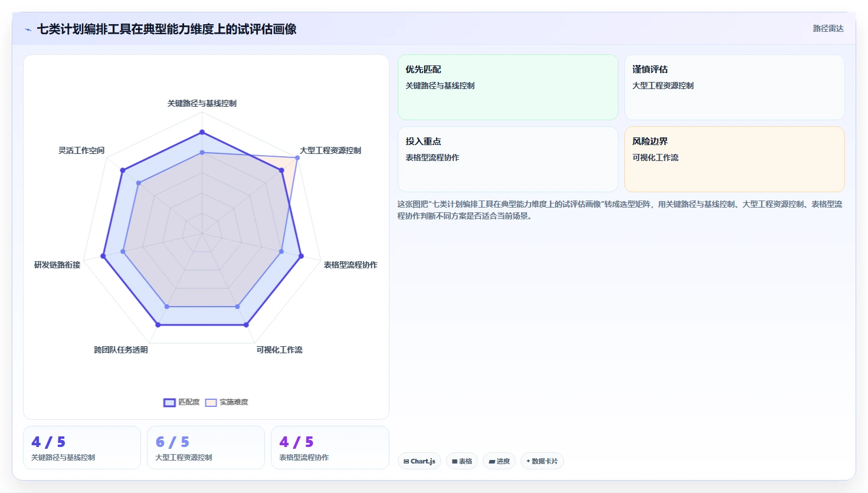Click the 实施难度 point on 大型工程资源控制 axis
This screenshot has height=493, width=868.
(x=297, y=158)
